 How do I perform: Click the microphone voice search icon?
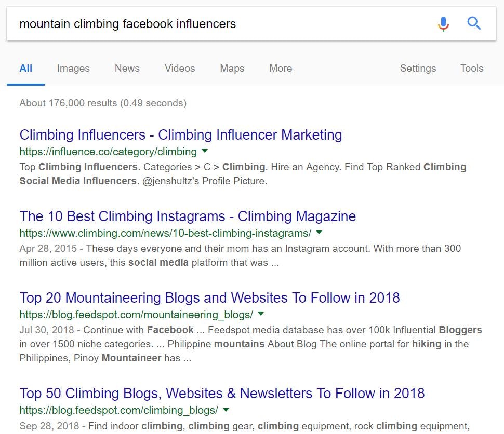coord(443,24)
